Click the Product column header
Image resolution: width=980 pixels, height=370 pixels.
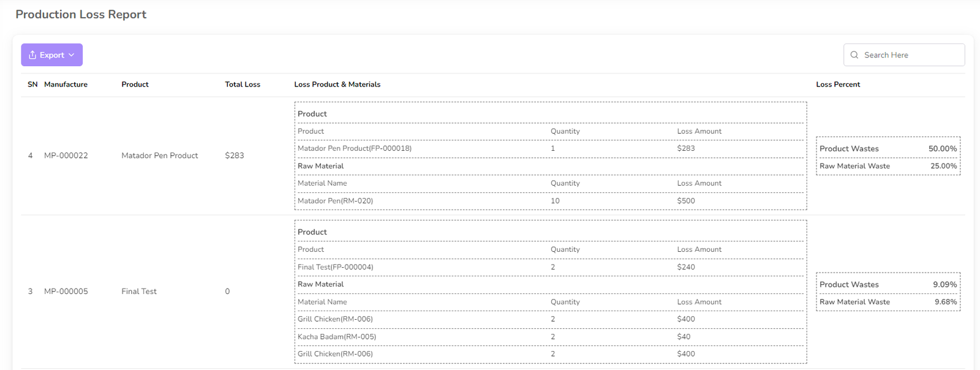(x=135, y=85)
